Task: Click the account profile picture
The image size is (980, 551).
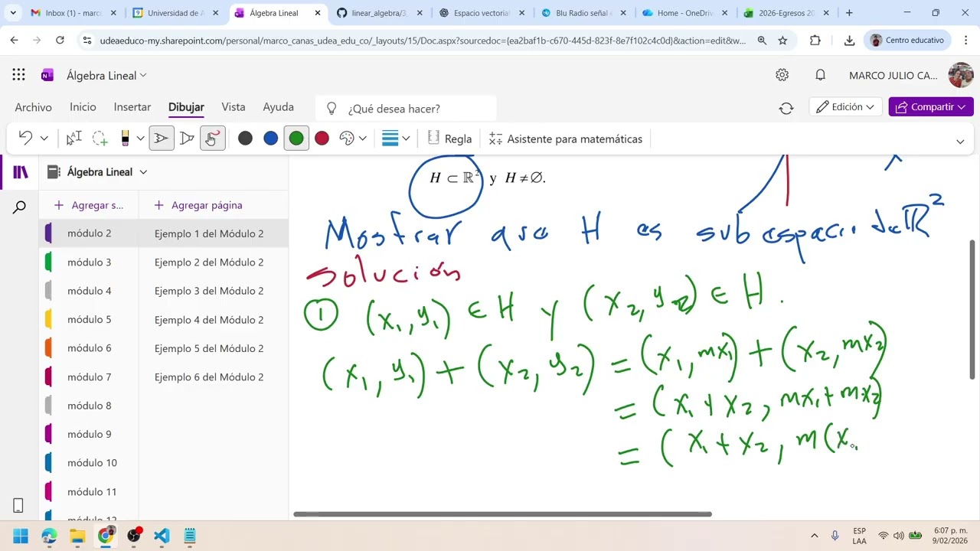Action: tap(961, 75)
